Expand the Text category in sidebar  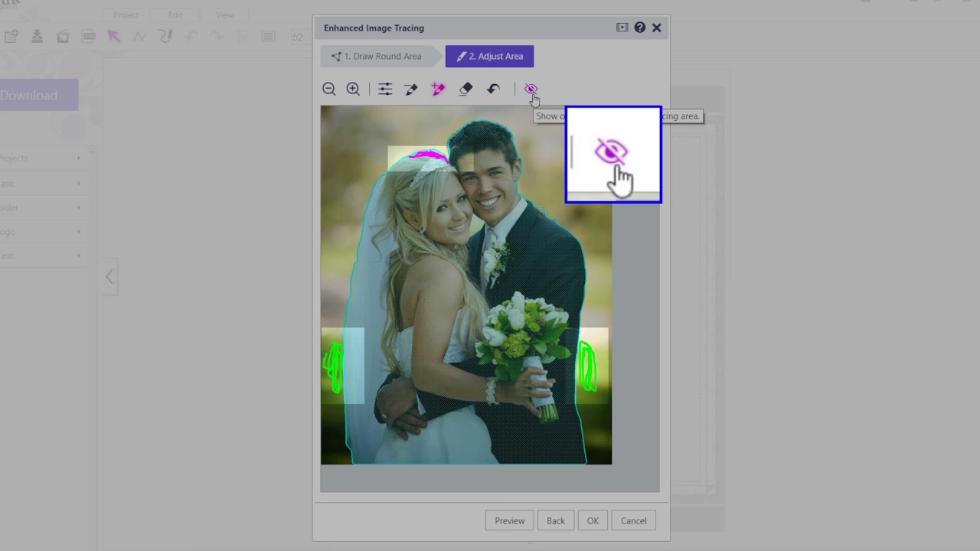click(42, 256)
